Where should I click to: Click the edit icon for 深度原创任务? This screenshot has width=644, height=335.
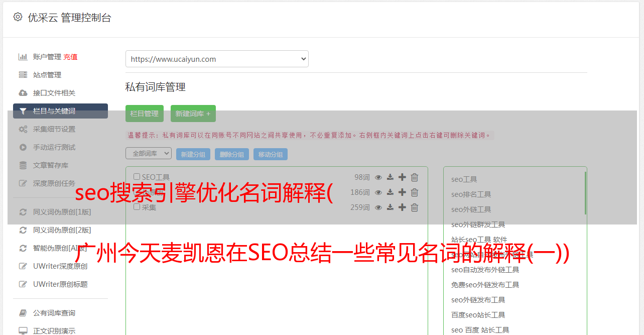[23, 183]
